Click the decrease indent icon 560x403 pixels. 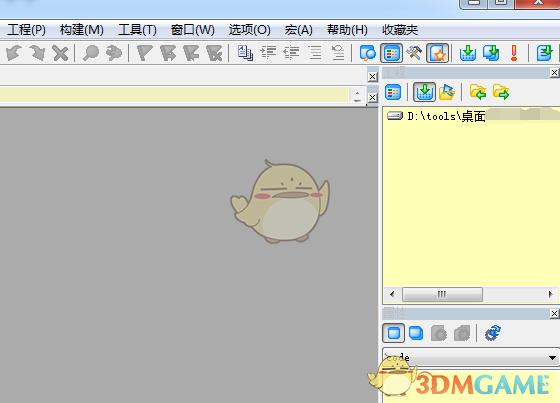291,53
